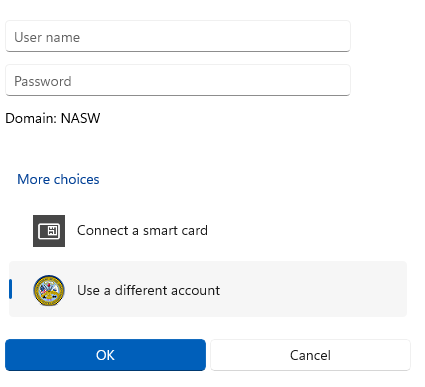Click the blue selection indicator bar

pos(11,289)
